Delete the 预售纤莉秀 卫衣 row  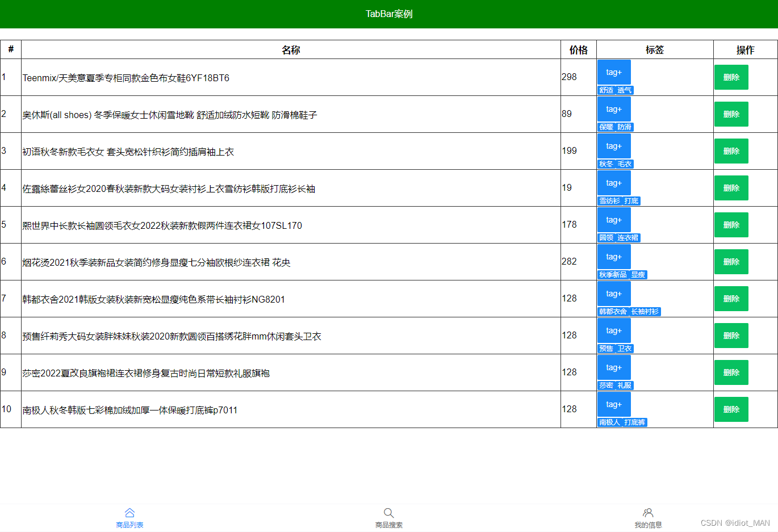tap(731, 336)
